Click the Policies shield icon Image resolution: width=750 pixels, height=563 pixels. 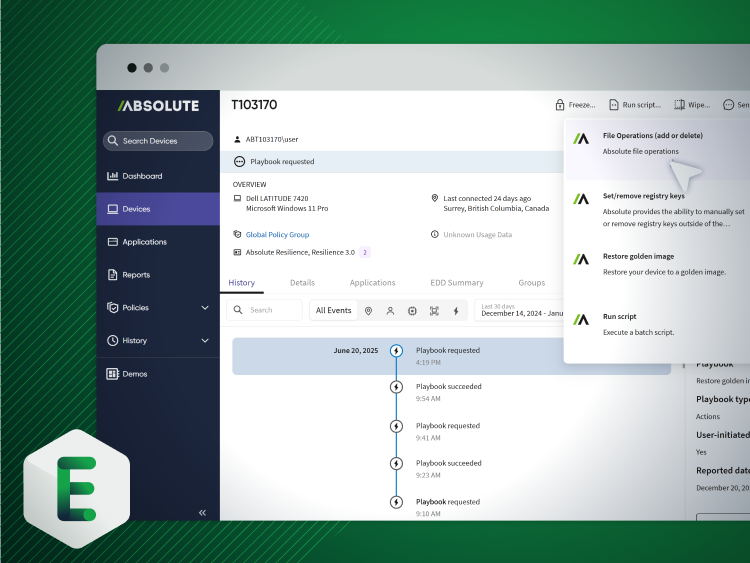(112, 308)
